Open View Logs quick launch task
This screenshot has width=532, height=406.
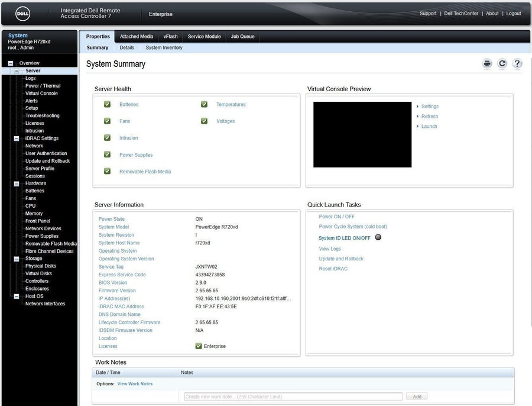(330, 249)
